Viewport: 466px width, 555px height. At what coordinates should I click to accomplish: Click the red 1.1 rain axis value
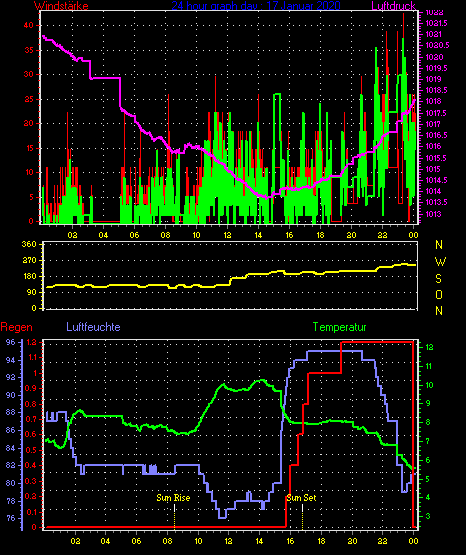[x=31, y=357]
